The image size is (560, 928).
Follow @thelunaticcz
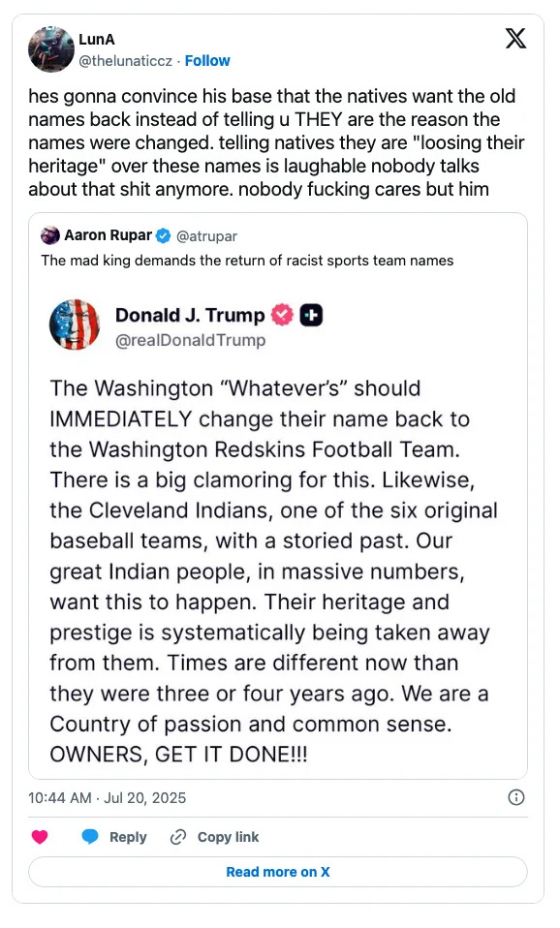[x=207, y=60]
